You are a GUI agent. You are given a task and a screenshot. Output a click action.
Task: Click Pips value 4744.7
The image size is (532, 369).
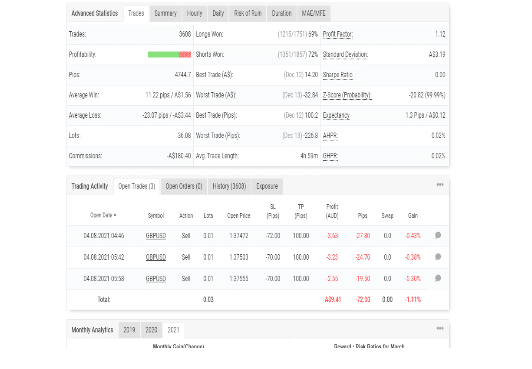pos(183,75)
